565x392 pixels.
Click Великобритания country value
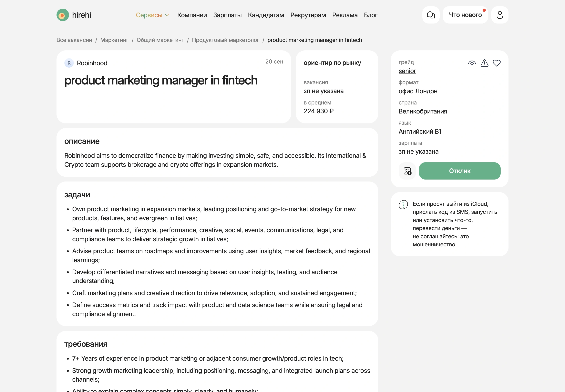pos(423,111)
